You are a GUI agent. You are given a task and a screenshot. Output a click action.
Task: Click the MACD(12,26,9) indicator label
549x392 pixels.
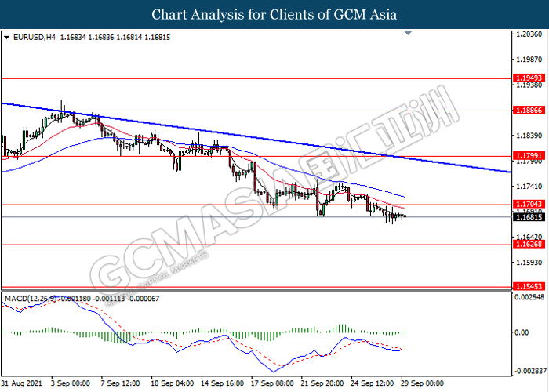30,299
